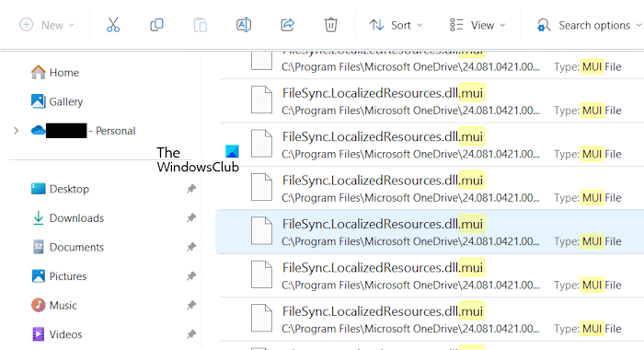Open the Documents quick access folder

tap(76, 247)
